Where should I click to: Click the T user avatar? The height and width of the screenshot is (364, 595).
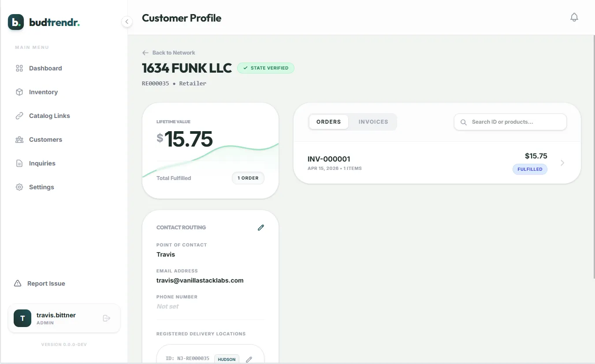pyautogui.click(x=22, y=318)
